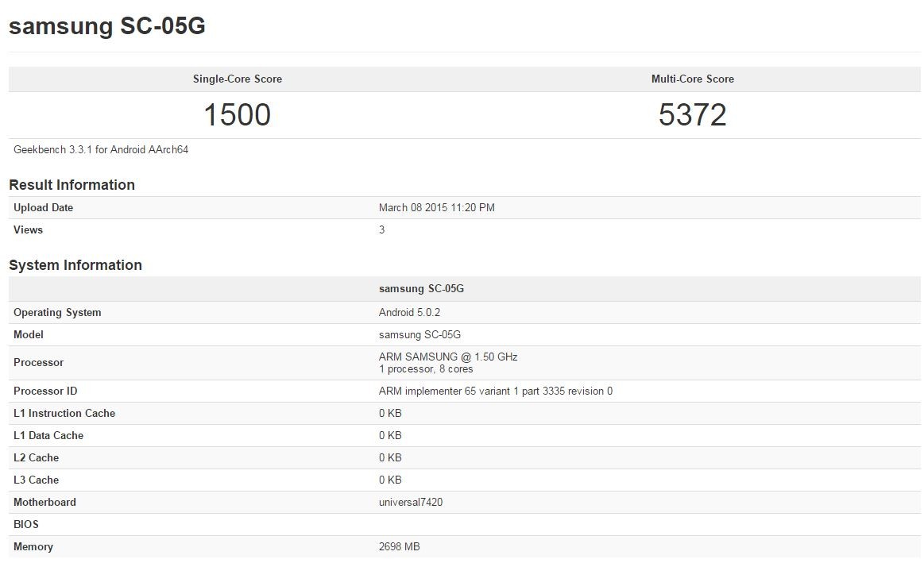Select the L3 Cache label

[36, 480]
